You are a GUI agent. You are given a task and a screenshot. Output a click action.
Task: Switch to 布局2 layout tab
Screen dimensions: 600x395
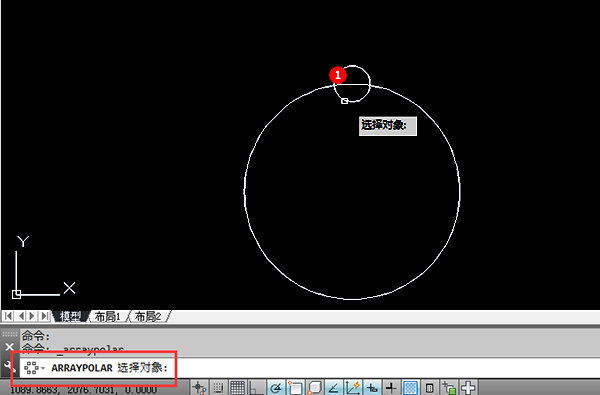coord(148,317)
